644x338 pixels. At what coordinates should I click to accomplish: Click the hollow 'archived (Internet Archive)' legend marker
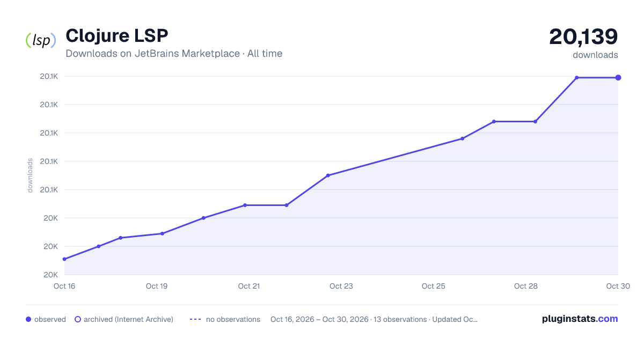(x=77, y=319)
